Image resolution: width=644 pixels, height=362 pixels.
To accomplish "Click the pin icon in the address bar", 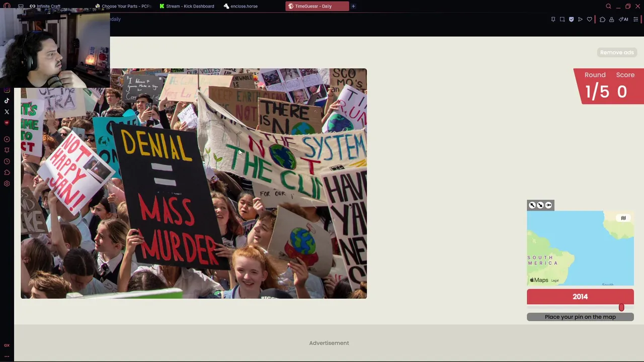I will (553, 19).
